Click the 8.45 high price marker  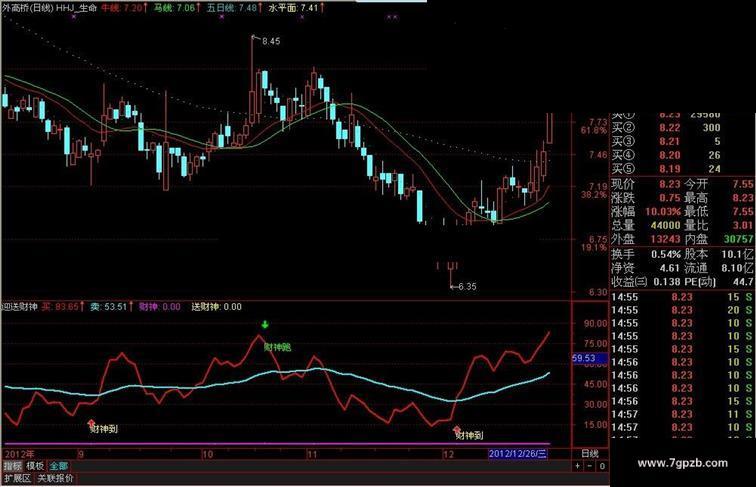271,41
